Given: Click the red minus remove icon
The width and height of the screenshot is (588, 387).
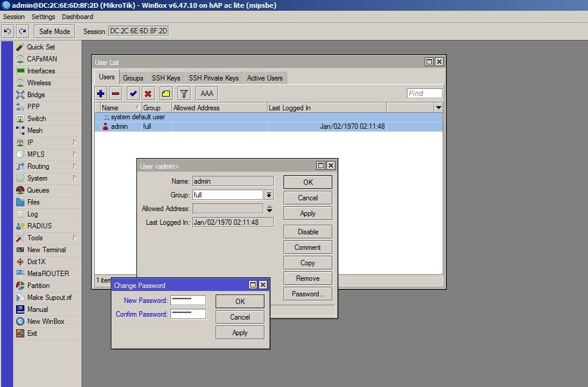Looking at the screenshot, I should coord(116,94).
